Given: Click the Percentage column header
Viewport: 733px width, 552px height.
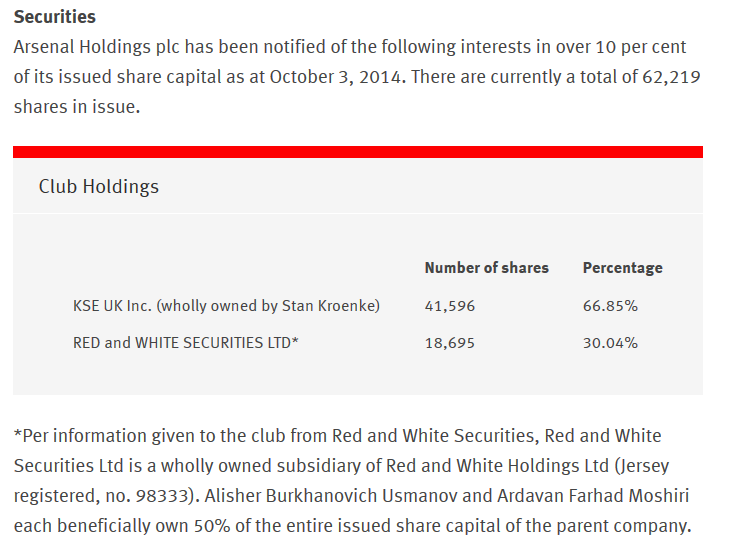Looking at the screenshot, I should [622, 268].
